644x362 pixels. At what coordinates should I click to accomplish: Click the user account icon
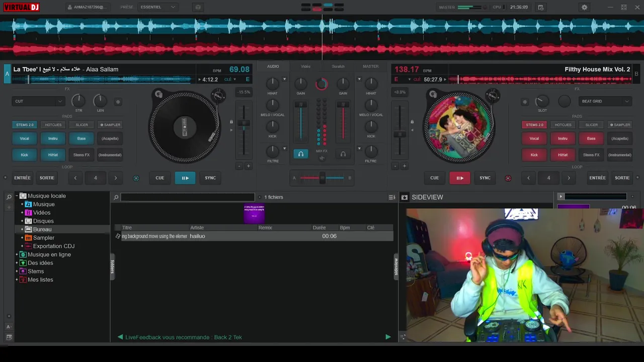[69, 7]
